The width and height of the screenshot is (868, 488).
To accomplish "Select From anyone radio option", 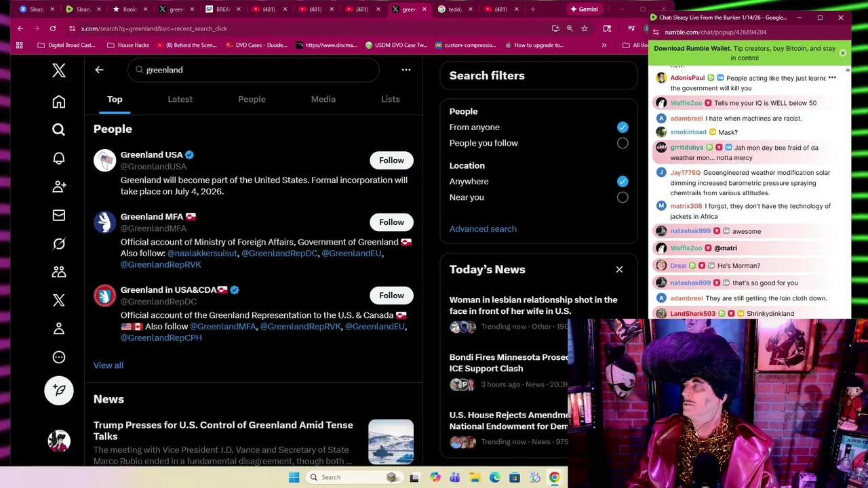I will point(623,127).
